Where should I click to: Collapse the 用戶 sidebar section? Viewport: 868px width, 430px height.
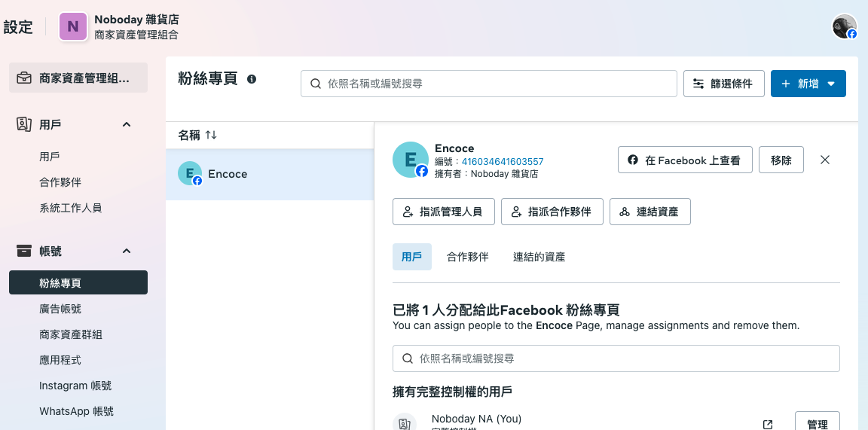[x=127, y=124]
